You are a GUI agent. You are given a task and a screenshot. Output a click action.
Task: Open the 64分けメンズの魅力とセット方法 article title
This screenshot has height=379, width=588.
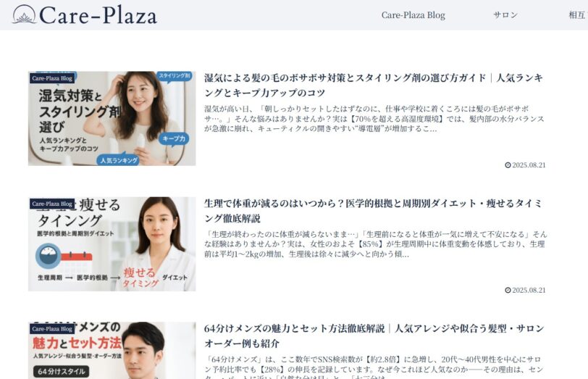(374, 336)
